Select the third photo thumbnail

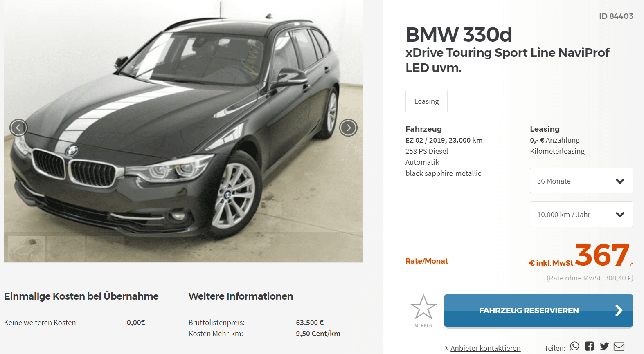click(x=106, y=249)
